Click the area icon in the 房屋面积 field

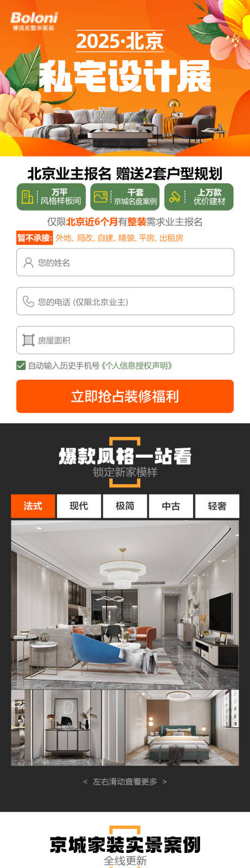(x=28, y=340)
